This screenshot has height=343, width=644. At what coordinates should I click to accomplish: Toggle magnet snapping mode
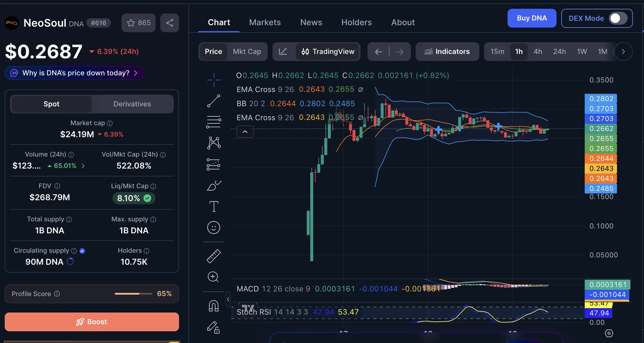(x=214, y=306)
